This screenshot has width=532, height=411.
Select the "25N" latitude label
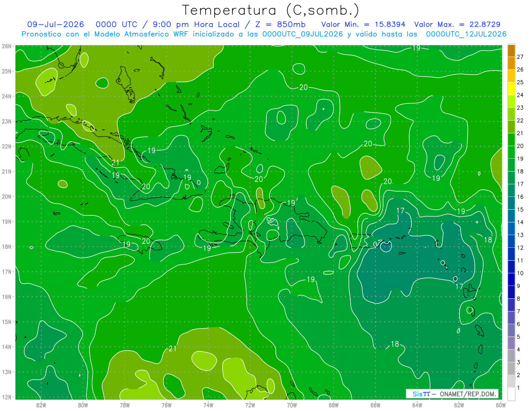click(6, 71)
